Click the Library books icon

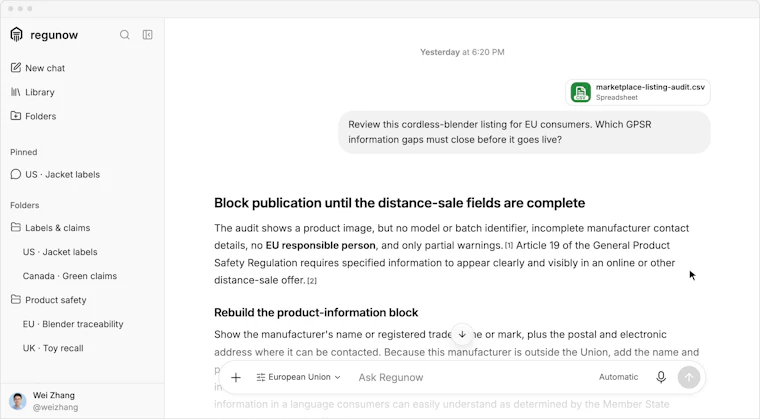(x=16, y=92)
